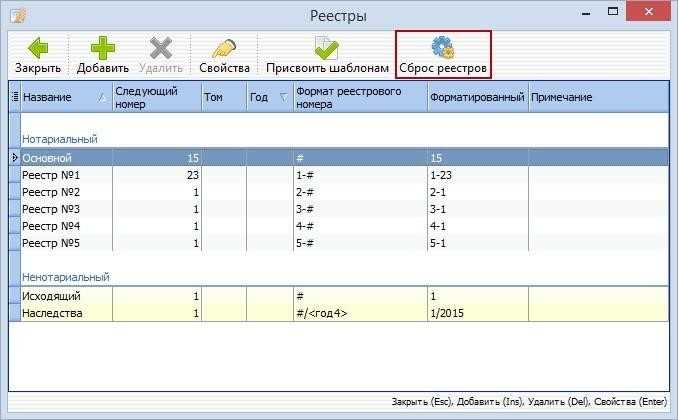Collapse the Ненотариальный group
678x420 pixels.
(x=66, y=277)
